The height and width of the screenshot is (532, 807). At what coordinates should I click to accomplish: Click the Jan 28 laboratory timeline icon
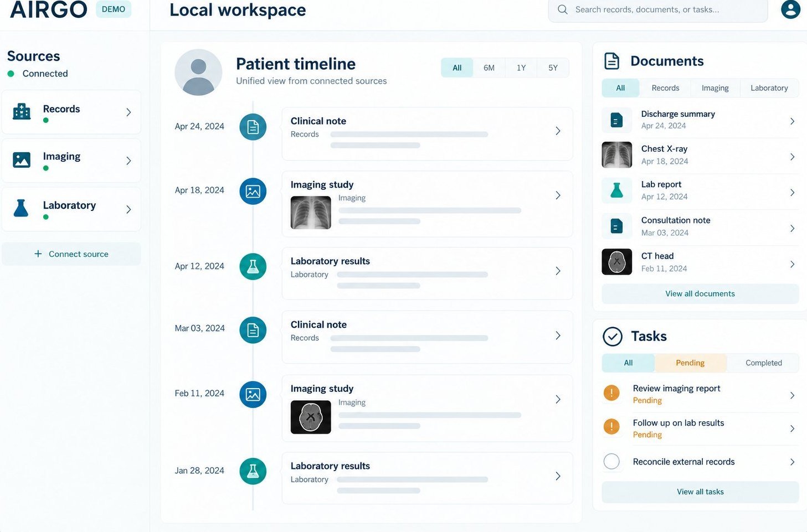click(x=253, y=471)
